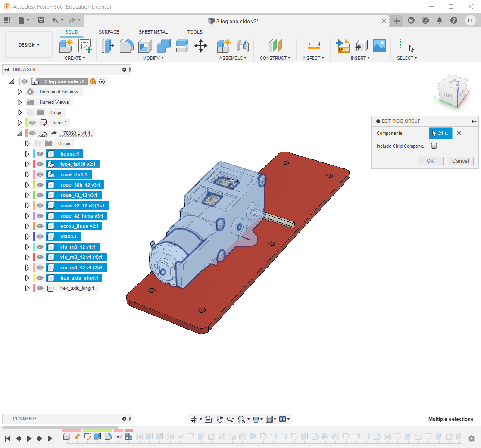Click the Create Sketch icon
The image size is (481, 448).
(x=84, y=46)
